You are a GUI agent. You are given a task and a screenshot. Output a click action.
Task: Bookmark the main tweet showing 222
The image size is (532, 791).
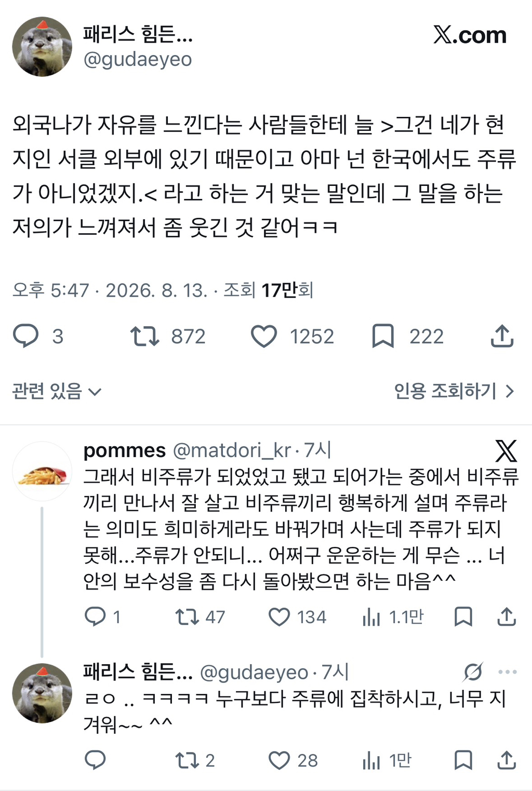(383, 336)
